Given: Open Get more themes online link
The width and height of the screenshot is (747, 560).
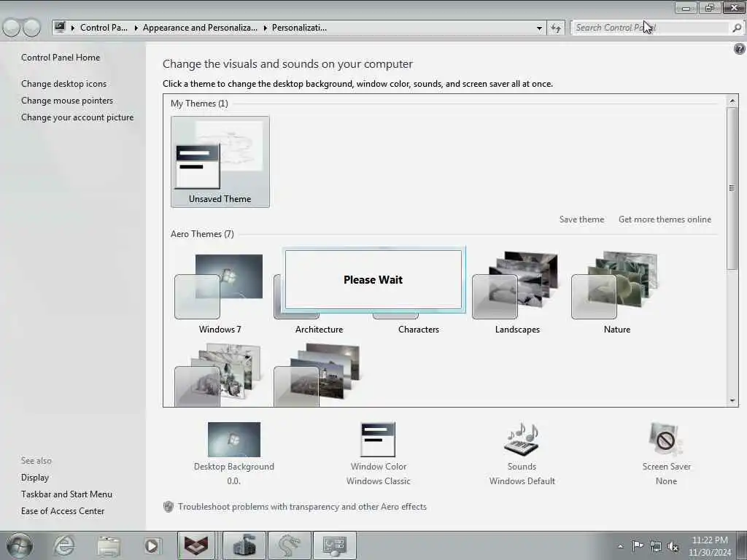Looking at the screenshot, I should [x=665, y=219].
